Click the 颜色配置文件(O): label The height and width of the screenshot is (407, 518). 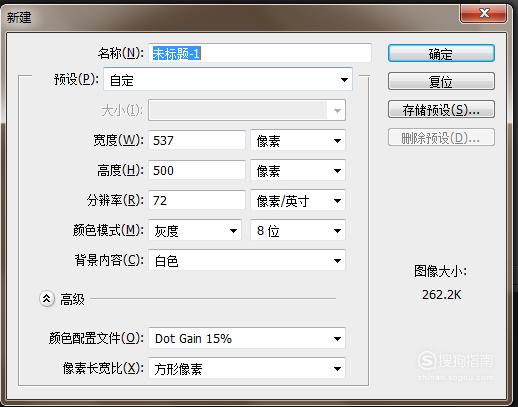point(96,338)
